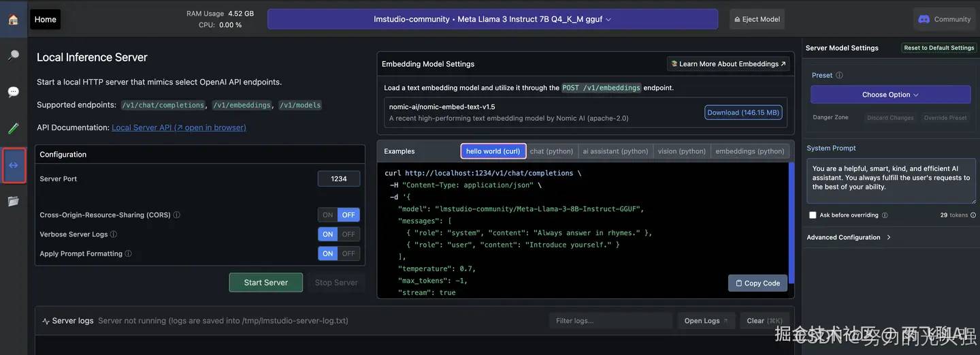This screenshot has width=980, height=355.
Task: Turn Apply Prompt Formatting OFF
Action: [x=348, y=253]
